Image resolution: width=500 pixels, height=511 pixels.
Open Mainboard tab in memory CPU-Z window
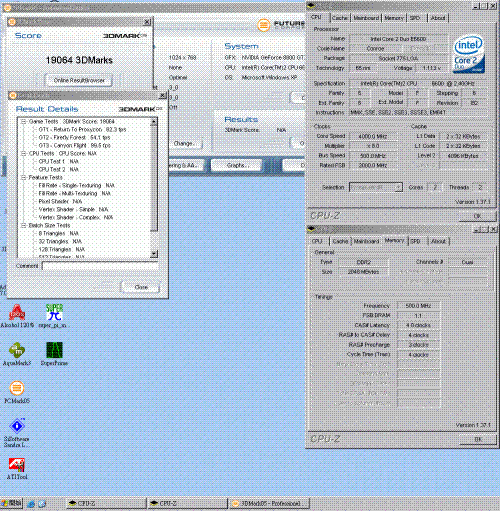click(366, 241)
